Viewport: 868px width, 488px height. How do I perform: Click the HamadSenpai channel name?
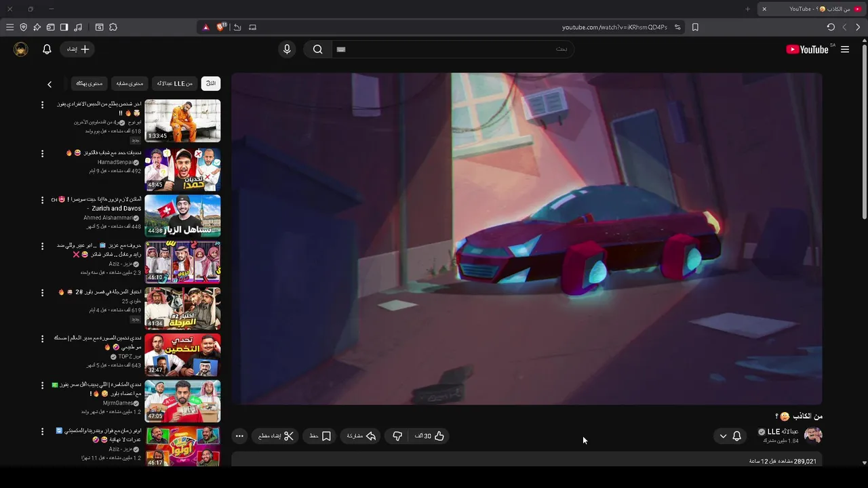115,163
